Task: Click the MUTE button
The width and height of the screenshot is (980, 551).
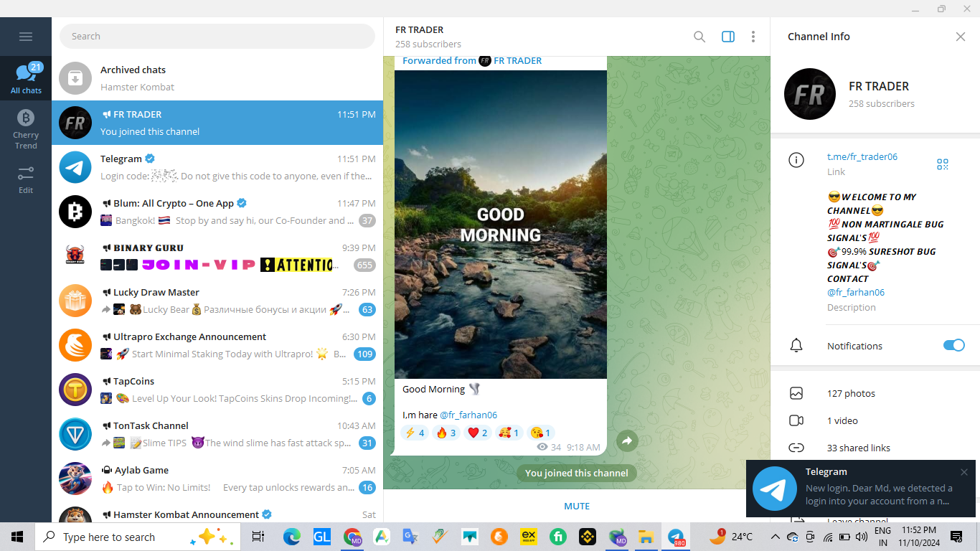Action: (577, 506)
